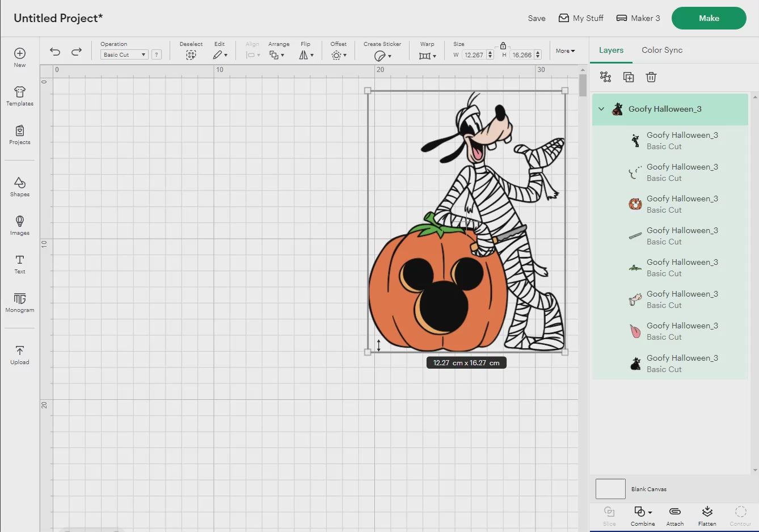This screenshot has height=532, width=759.
Task: Select the bottom black silhouette layer
Action: [x=671, y=364]
